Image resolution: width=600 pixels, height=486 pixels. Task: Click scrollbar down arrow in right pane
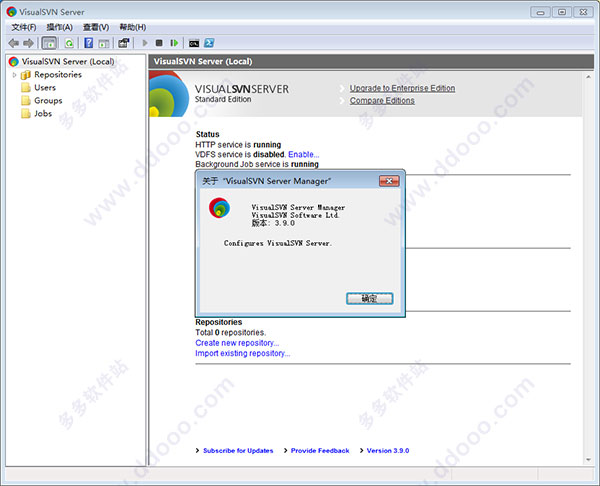click(x=588, y=460)
